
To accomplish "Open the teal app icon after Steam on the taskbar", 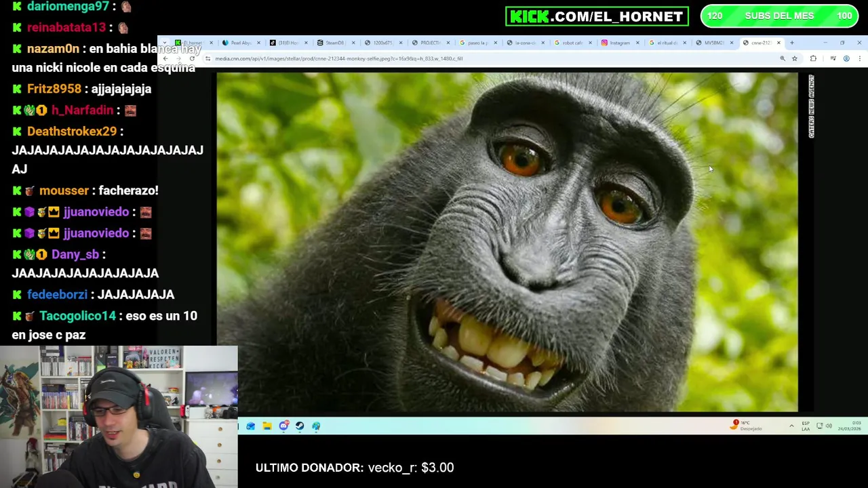I will (316, 426).
